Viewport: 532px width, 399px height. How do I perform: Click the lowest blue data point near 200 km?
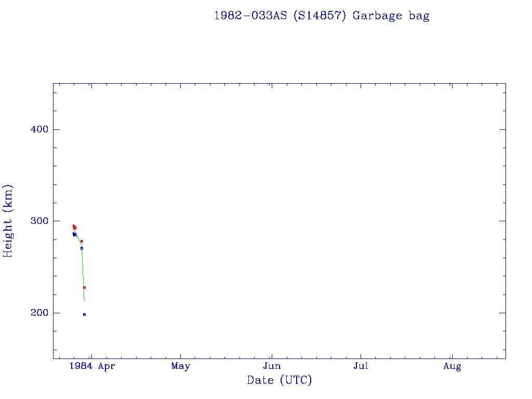tap(84, 314)
